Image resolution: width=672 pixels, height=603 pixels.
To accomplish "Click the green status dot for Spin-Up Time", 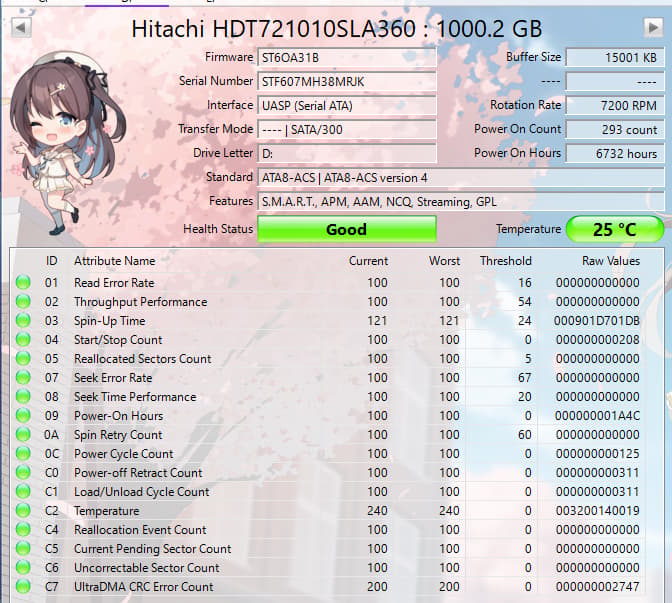I will point(23,321).
